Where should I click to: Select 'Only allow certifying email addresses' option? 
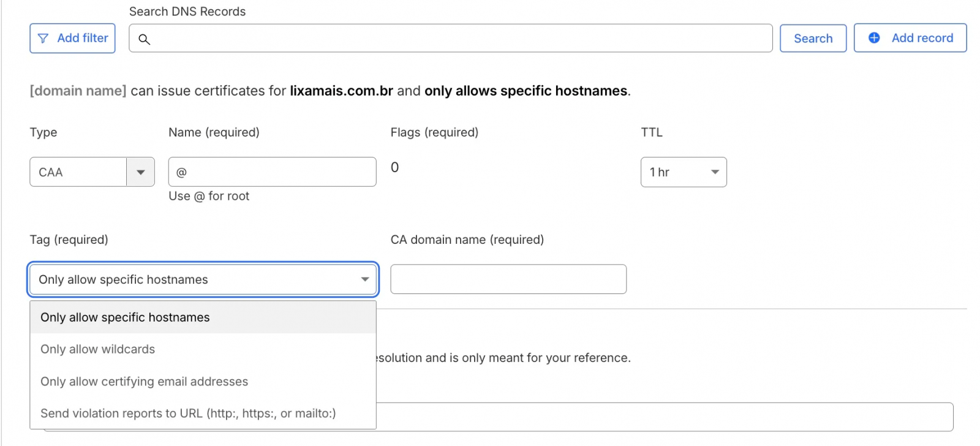[x=145, y=382]
